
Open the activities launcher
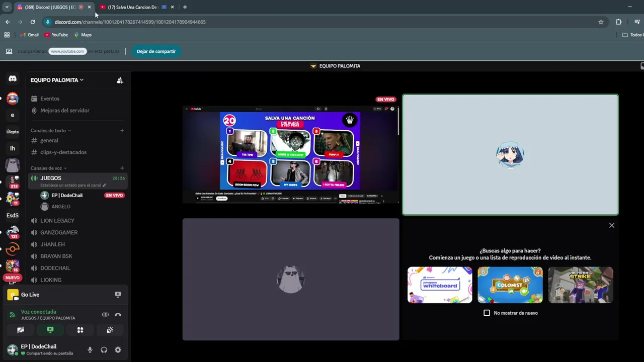[x=80, y=330]
